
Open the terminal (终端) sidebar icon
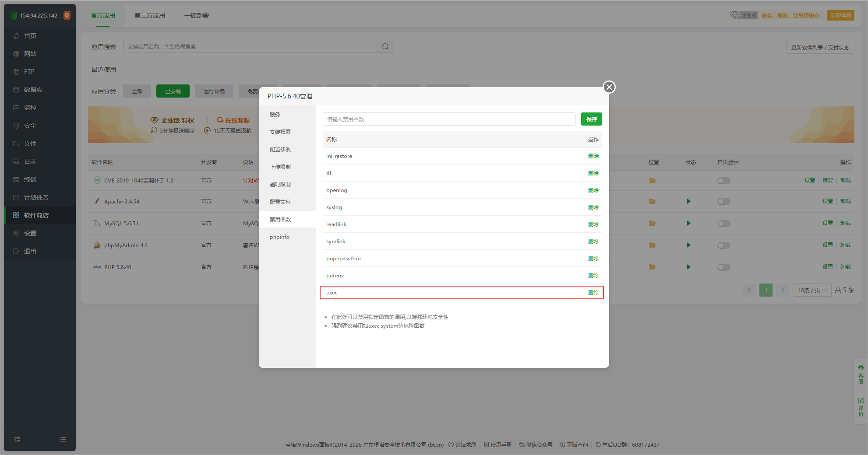[x=16, y=179]
